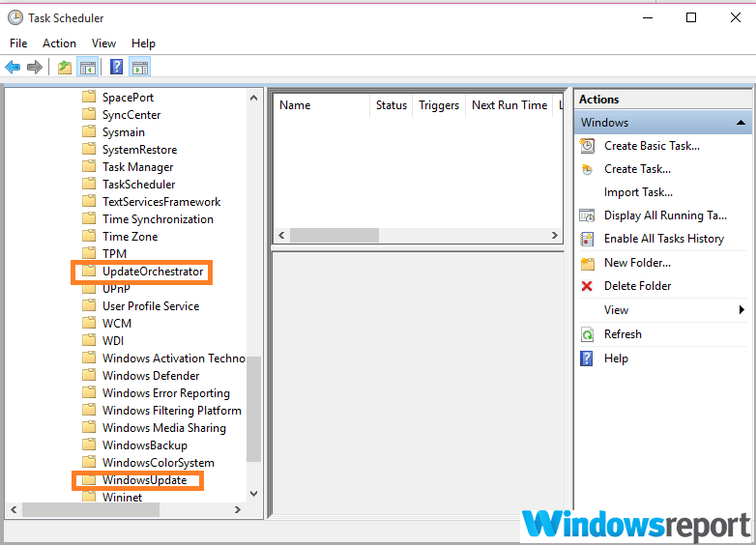Expand the View submenu arrow
Image resolution: width=756 pixels, height=545 pixels.
[x=741, y=310]
